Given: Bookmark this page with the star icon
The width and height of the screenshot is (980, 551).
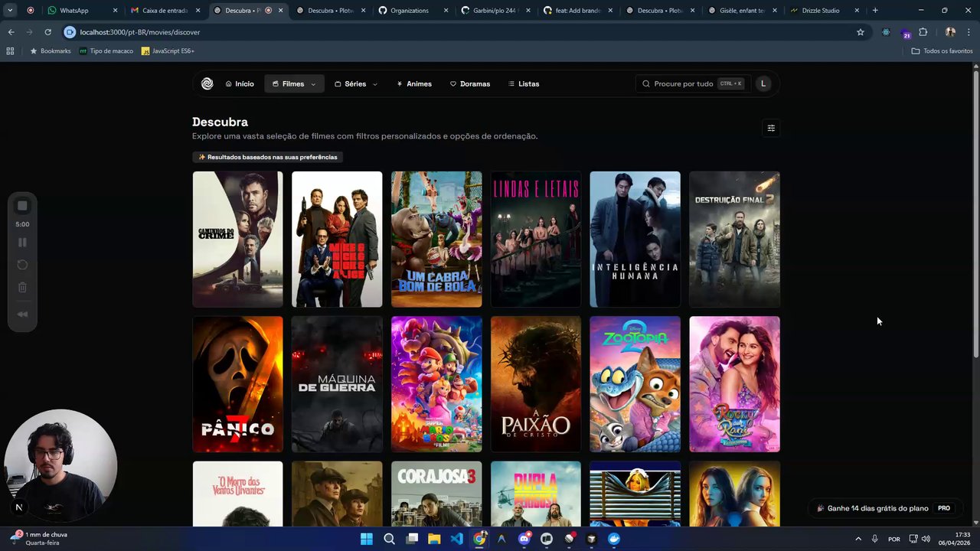Looking at the screenshot, I should point(861,32).
